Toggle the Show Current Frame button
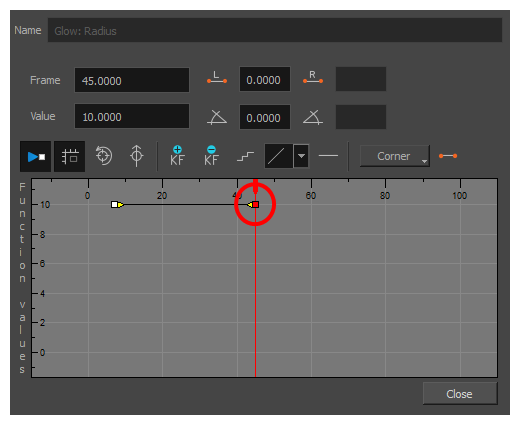520x425 pixels. tap(35, 156)
